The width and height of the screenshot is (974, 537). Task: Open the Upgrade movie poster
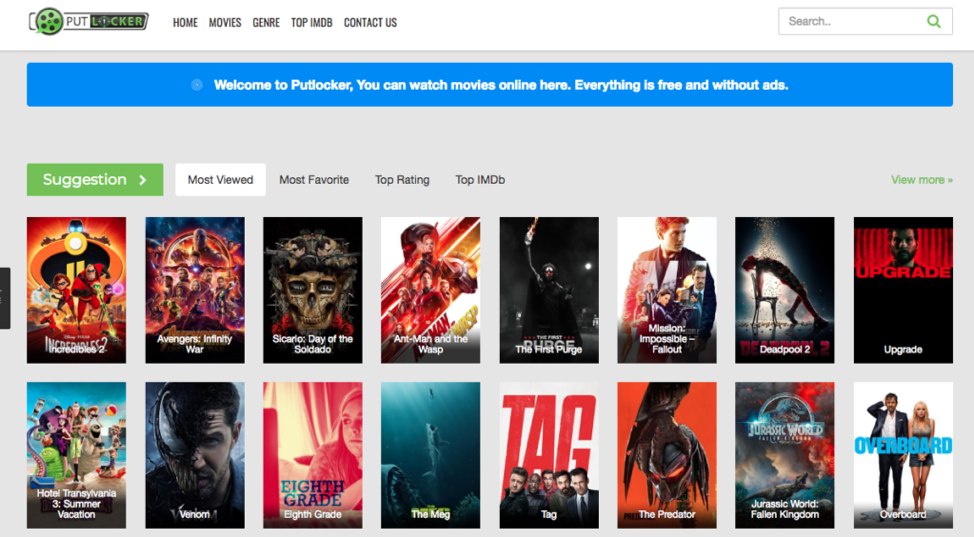click(903, 290)
